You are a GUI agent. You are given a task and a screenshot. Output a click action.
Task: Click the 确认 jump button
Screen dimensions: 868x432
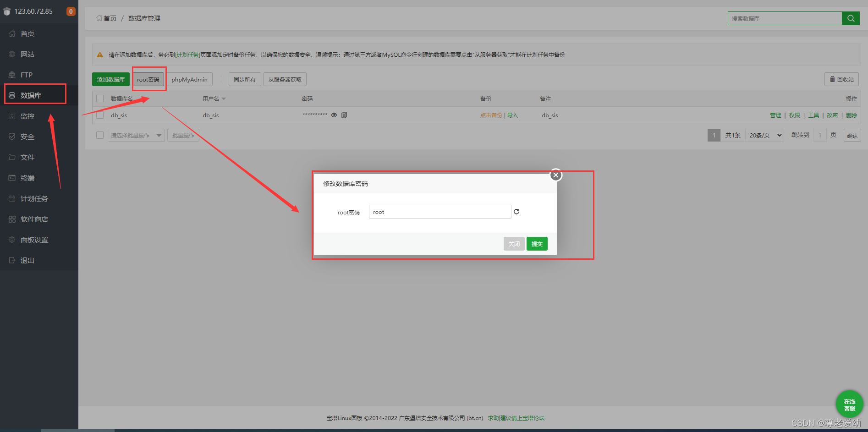click(x=852, y=136)
